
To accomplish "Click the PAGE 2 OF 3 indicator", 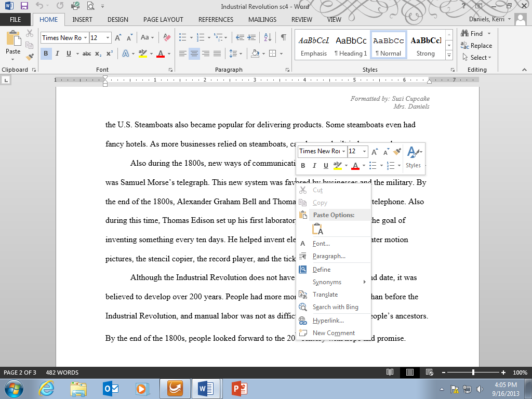I will (x=20, y=373).
